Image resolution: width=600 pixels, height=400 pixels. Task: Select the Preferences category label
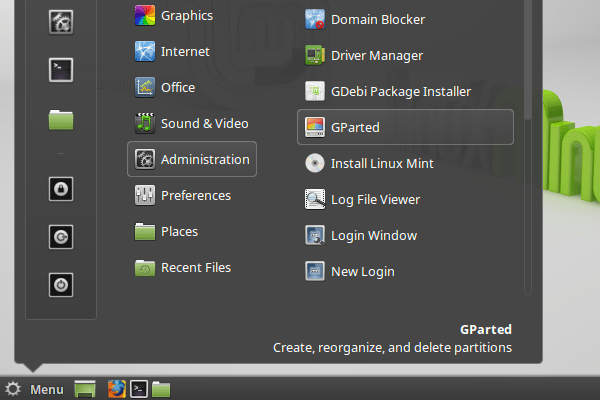coord(196,196)
